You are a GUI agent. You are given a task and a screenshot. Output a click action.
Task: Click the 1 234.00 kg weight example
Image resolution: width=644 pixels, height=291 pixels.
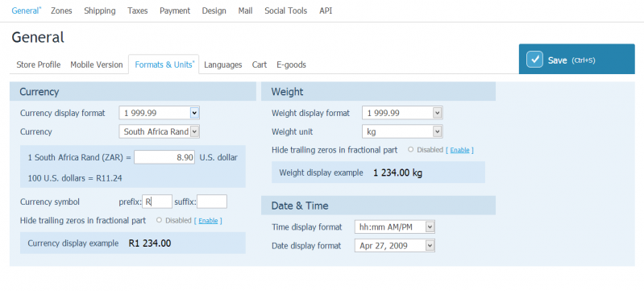397,173
